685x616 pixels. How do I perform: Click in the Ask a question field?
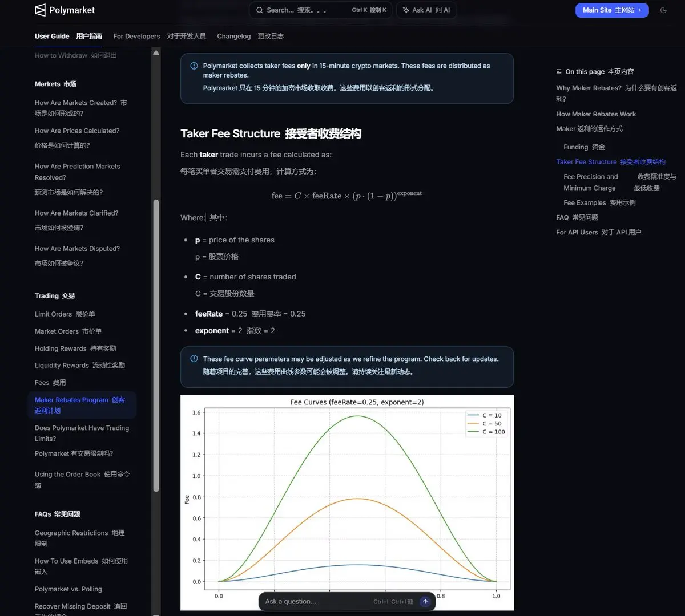click(314, 601)
